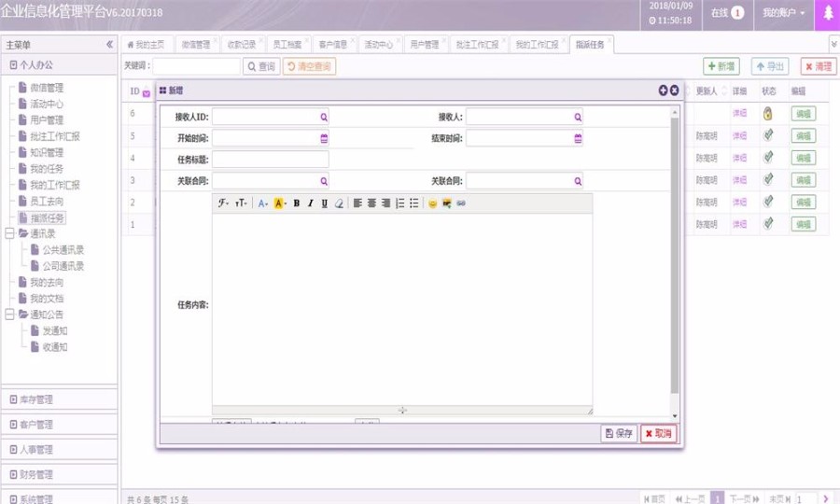Image resolution: width=840 pixels, height=504 pixels.
Task: Switch to 收款记录 tab
Action: pyautogui.click(x=242, y=45)
